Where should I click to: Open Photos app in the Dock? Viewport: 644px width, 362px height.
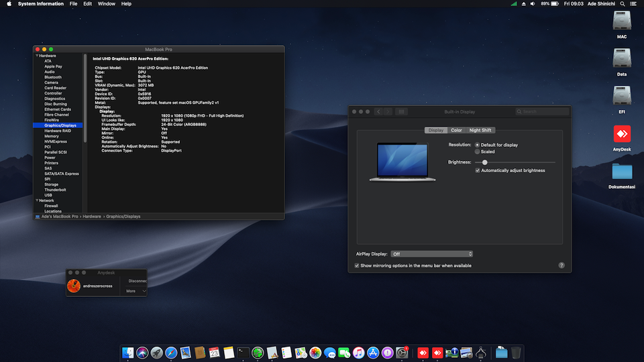(315, 353)
